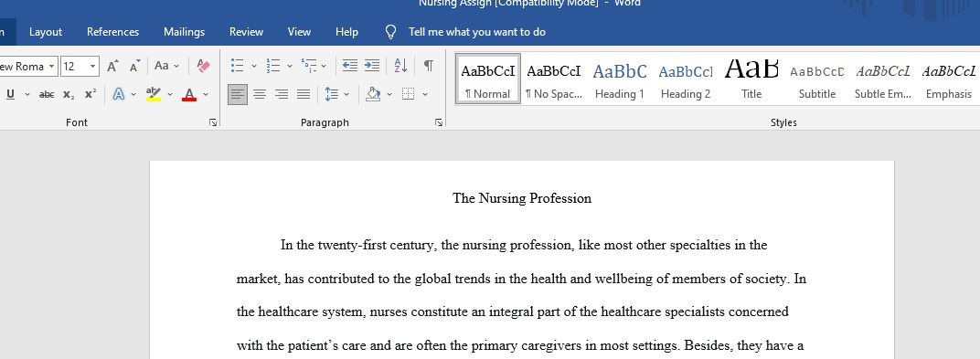This screenshot has height=359, width=980.
Task: Apply the Heading 2 style
Action: click(x=686, y=79)
